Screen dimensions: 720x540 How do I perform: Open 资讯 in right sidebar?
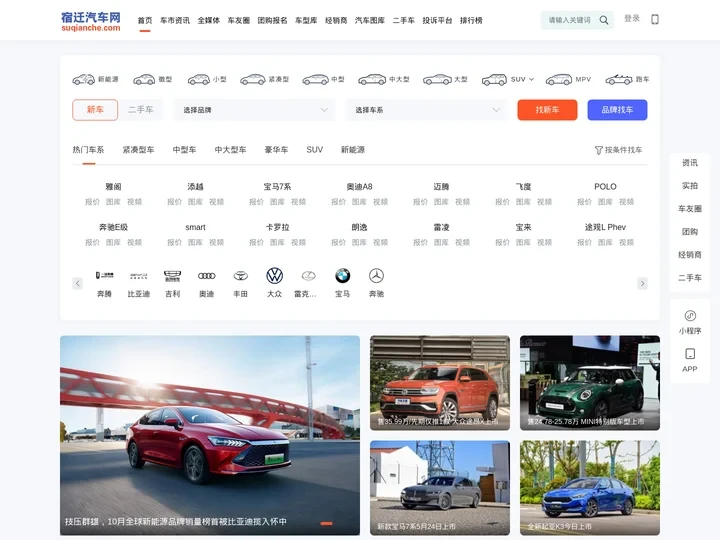pyautogui.click(x=690, y=163)
